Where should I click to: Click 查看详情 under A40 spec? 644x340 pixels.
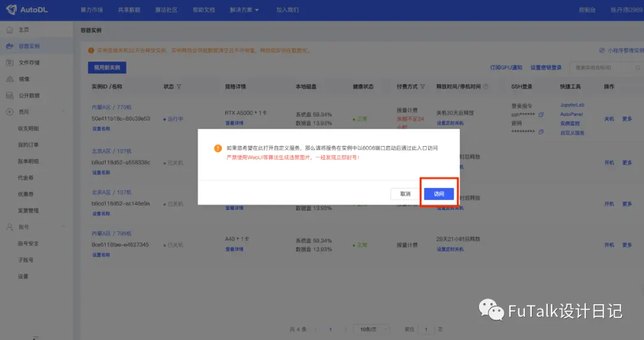pos(234,249)
